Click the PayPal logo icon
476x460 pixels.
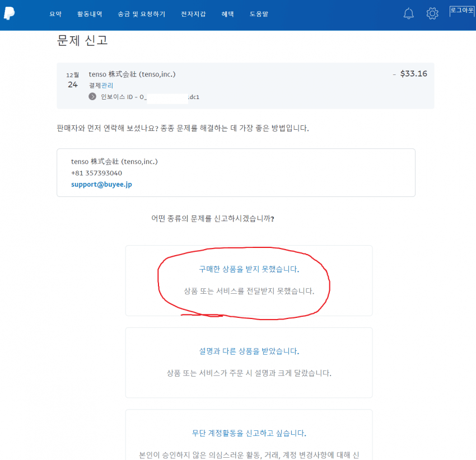tap(9, 13)
